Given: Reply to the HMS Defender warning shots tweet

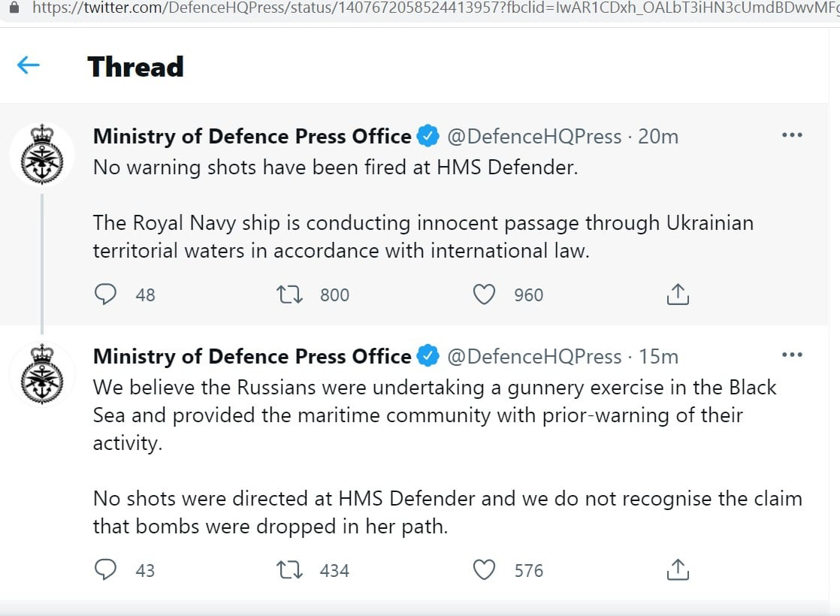Looking at the screenshot, I should (106, 294).
